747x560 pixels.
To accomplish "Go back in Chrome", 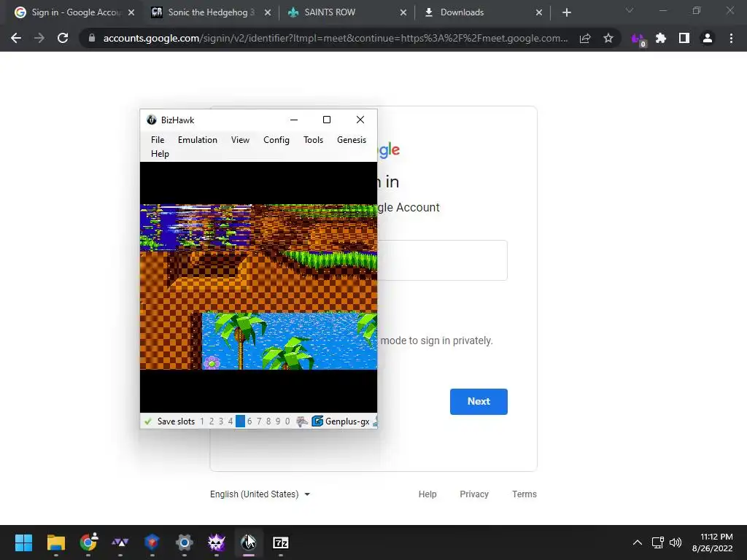I will (x=16, y=38).
